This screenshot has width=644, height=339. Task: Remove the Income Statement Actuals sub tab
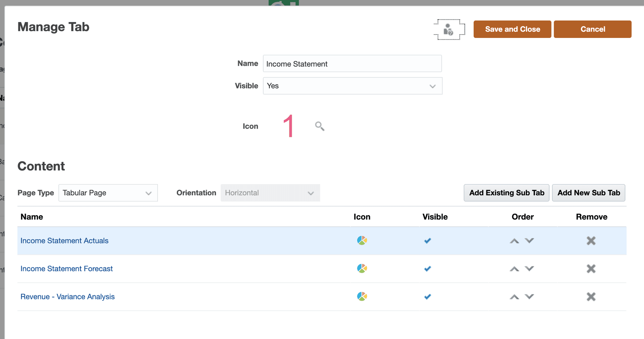coord(591,241)
